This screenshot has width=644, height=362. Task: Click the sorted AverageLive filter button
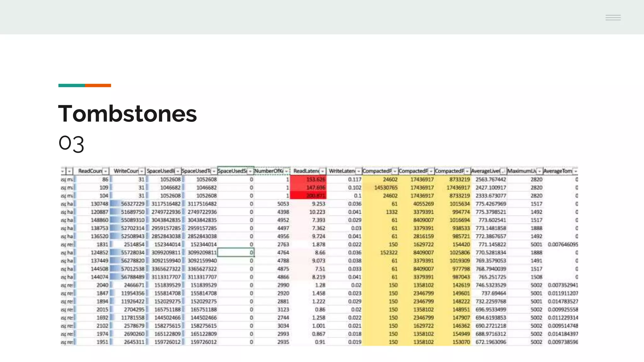[503, 171]
